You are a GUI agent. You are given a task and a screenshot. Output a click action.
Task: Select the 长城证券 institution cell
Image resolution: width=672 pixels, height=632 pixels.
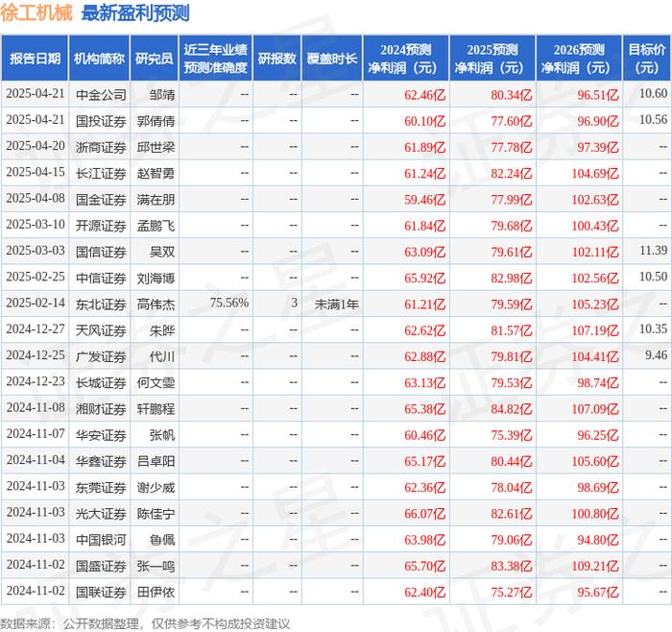pyautogui.click(x=101, y=382)
